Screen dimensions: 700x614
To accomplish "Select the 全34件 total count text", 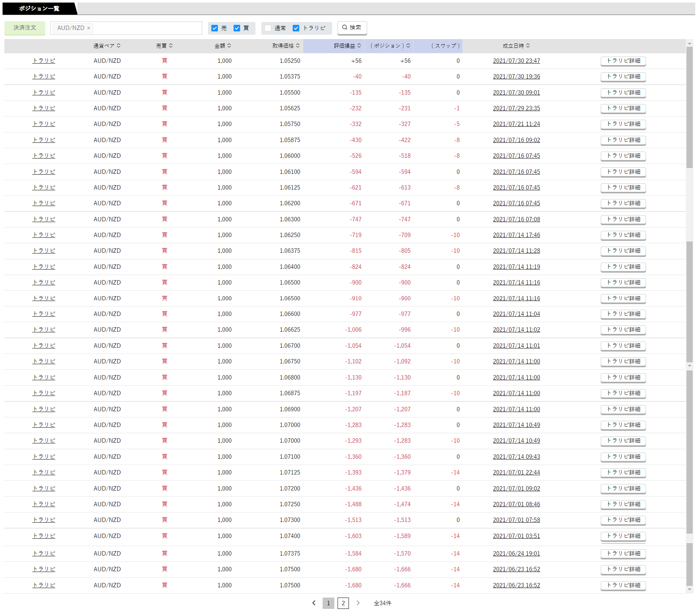I will coord(382,603).
